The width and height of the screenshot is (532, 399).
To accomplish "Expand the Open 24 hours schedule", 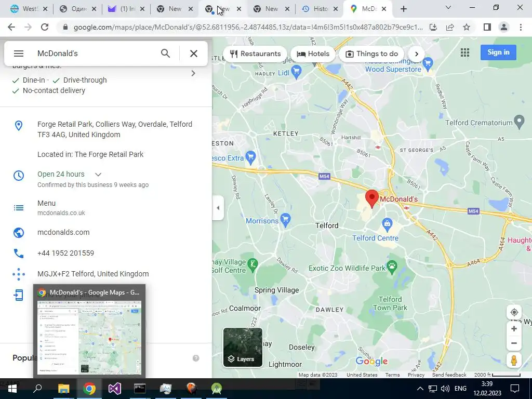I will (98, 175).
